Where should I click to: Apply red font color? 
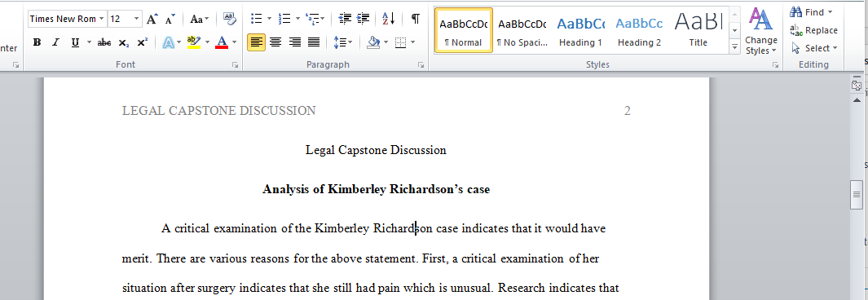[222, 42]
